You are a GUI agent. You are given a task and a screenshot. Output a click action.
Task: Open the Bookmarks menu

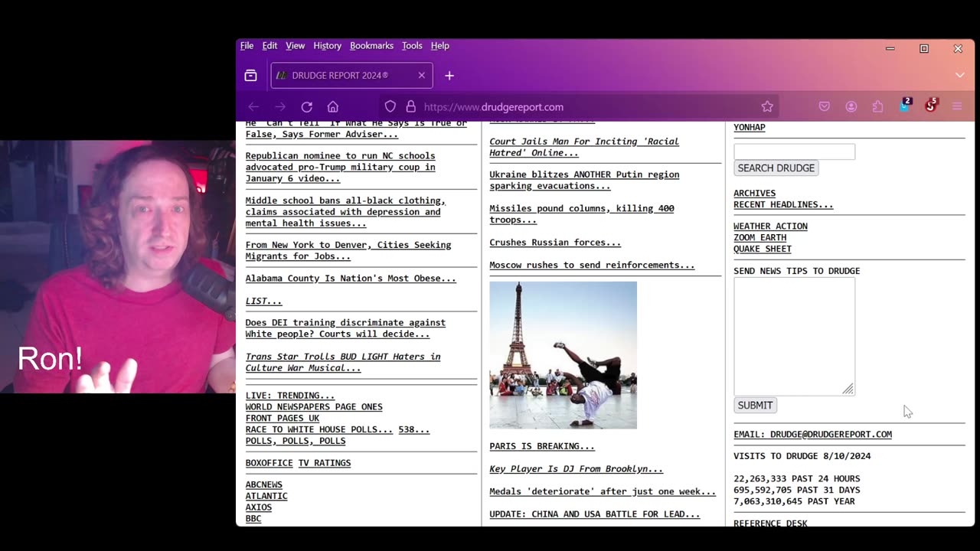[x=371, y=46]
